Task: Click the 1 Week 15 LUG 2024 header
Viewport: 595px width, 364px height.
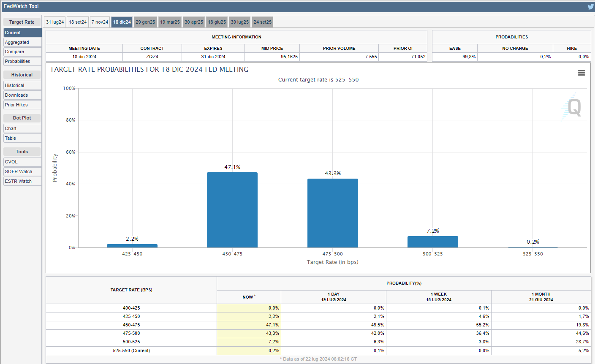Action: 439,297
